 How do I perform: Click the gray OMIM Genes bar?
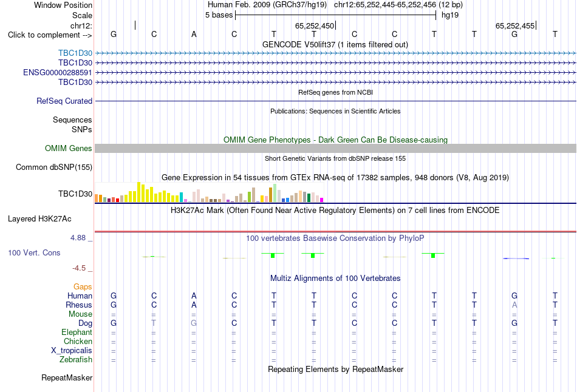click(x=335, y=148)
